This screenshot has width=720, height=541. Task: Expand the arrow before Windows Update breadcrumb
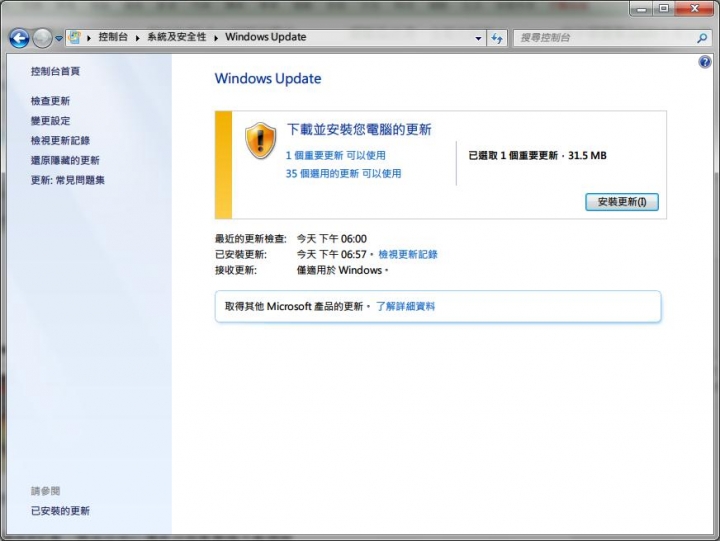216,38
